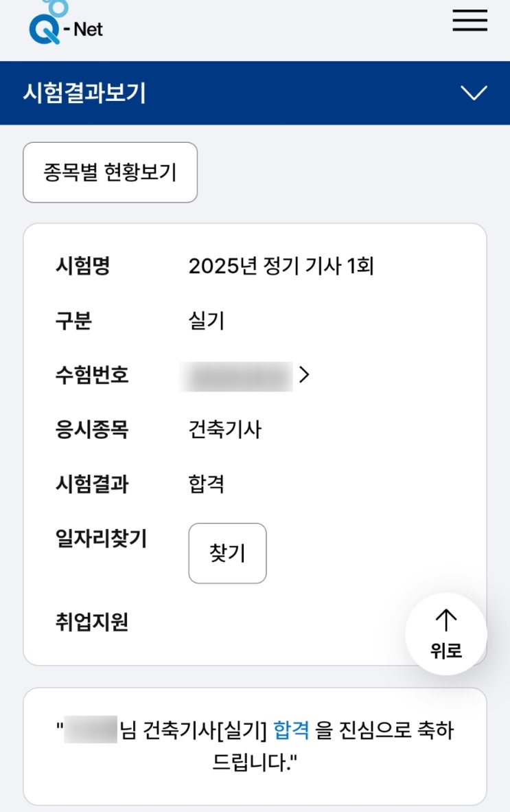Tap the 일자리찾기 label
Image resolution: width=510 pixels, height=812 pixels.
pos(101,539)
